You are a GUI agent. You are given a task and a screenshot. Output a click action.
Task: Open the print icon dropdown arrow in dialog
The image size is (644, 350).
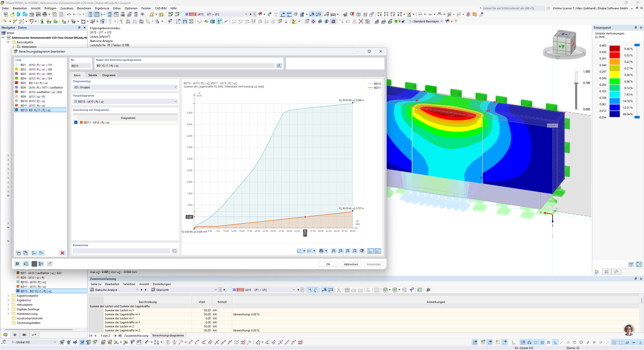point(326,251)
